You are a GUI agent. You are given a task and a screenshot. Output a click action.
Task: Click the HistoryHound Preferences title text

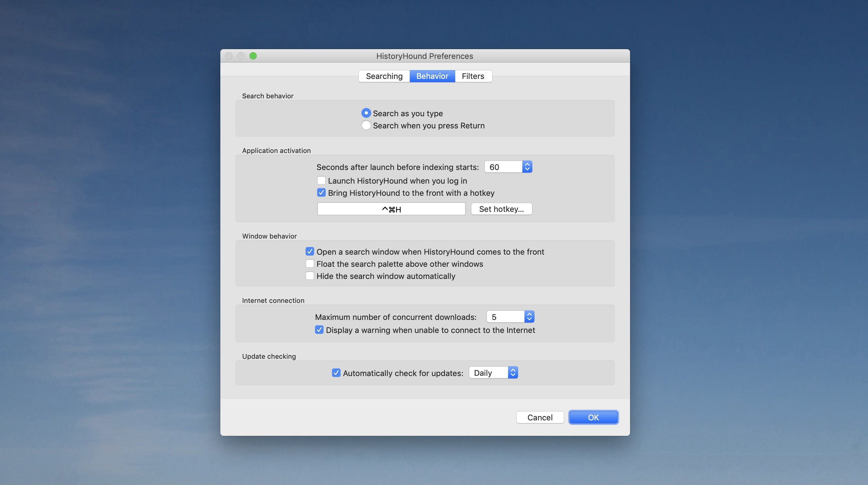pyautogui.click(x=425, y=56)
